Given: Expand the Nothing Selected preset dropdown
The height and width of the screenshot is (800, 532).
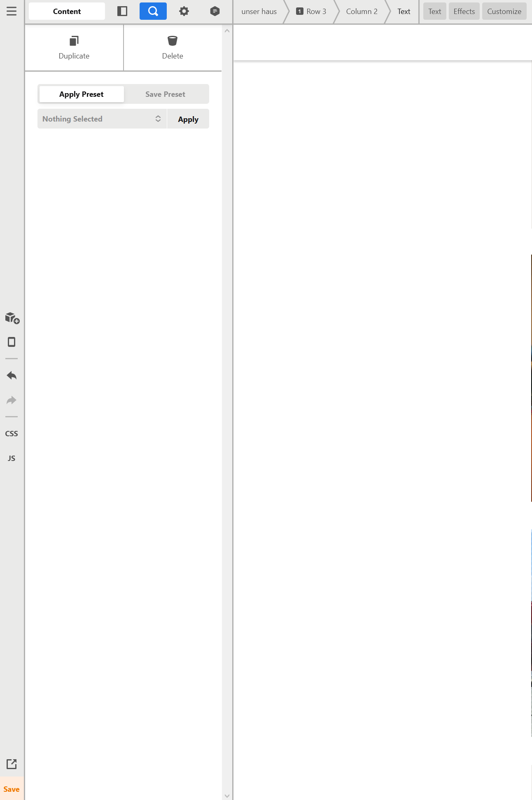Looking at the screenshot, I should tap(102, 119).
